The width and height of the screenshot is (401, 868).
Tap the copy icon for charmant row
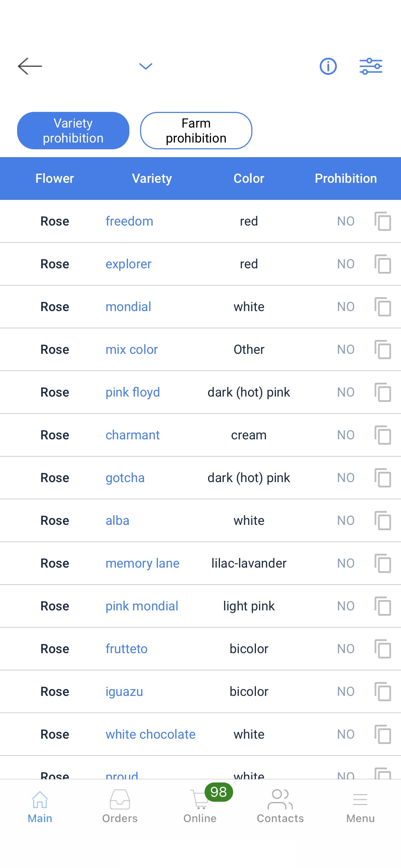click(382, 435)
